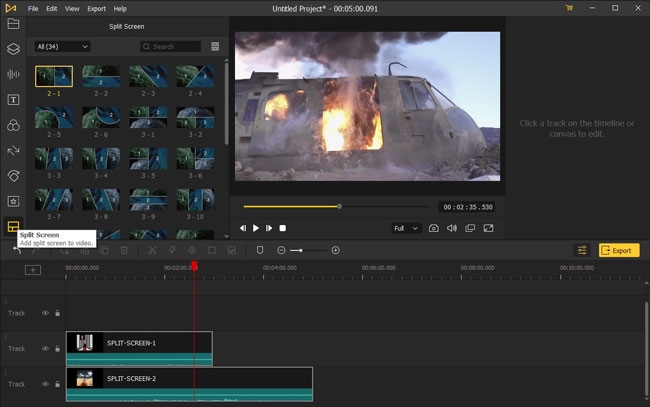The height and width of the screenshot is (407, 650).
Task: Take snapshot with camera icon under preview
Action: click(434, 228)
